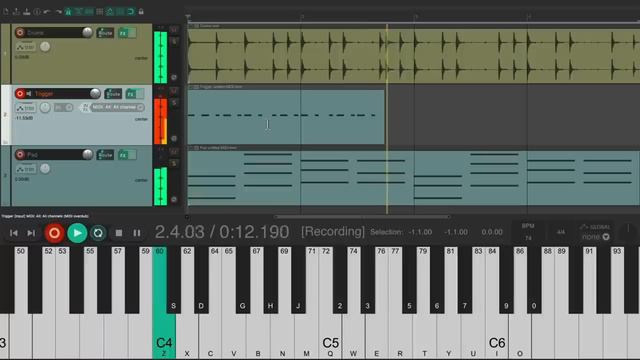
Task: Click the trim envelope button on Pad track
Action: coord(26,169)
